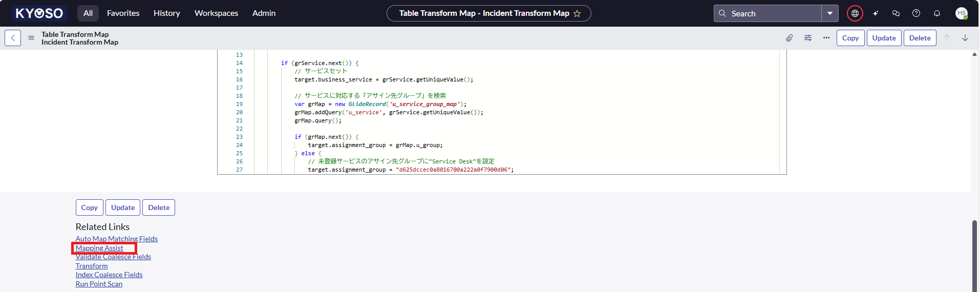Open the Favorites menu
Viewport: 980px width, 292px height.
click(123, 13)
